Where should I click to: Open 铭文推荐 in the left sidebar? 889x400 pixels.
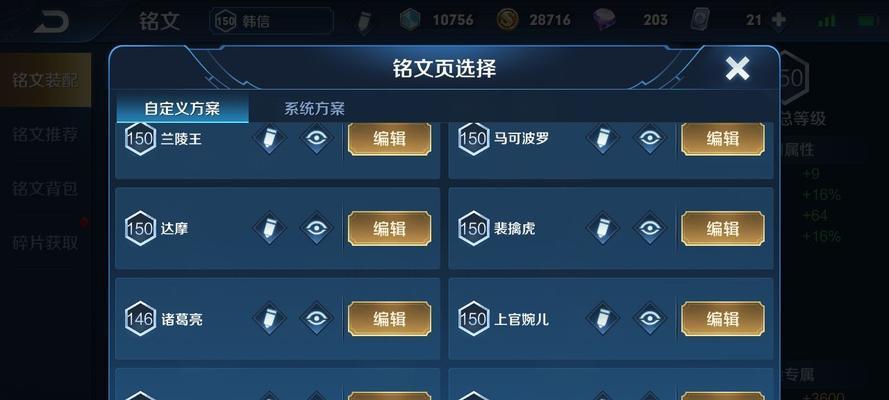45,135
